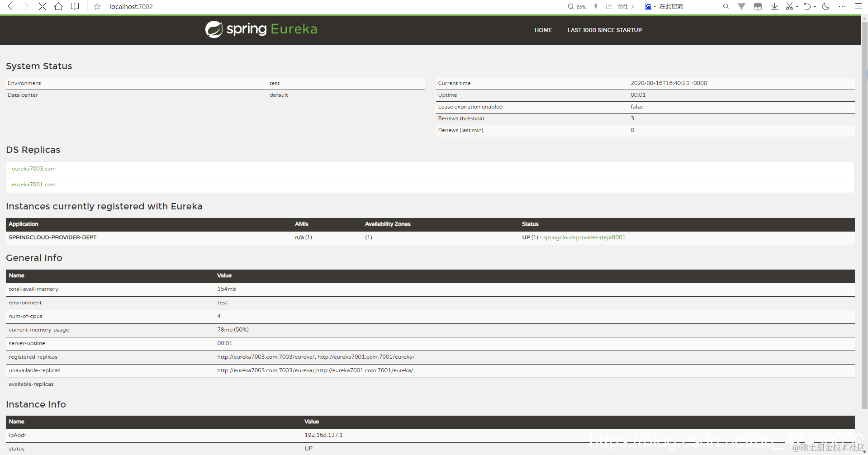Click the Renews threshold row label
Screen dimensions: 868x455
(x=461, y=118)
